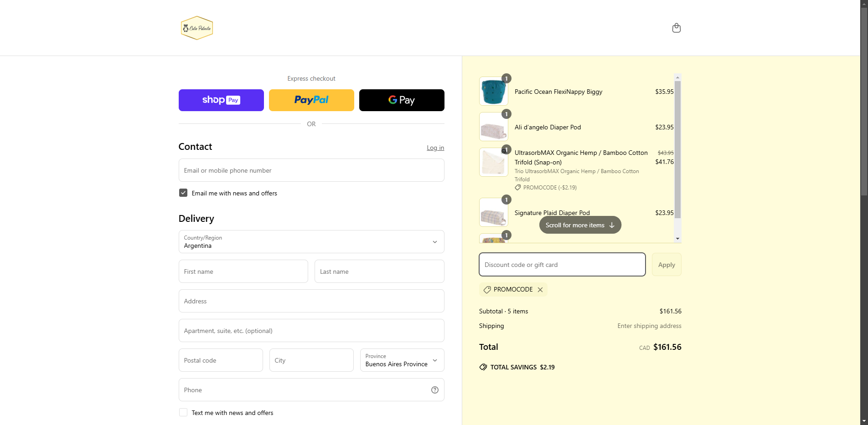868x425 pixels.
Task: Pay with Google Pay
Action: tap(402, 100)
